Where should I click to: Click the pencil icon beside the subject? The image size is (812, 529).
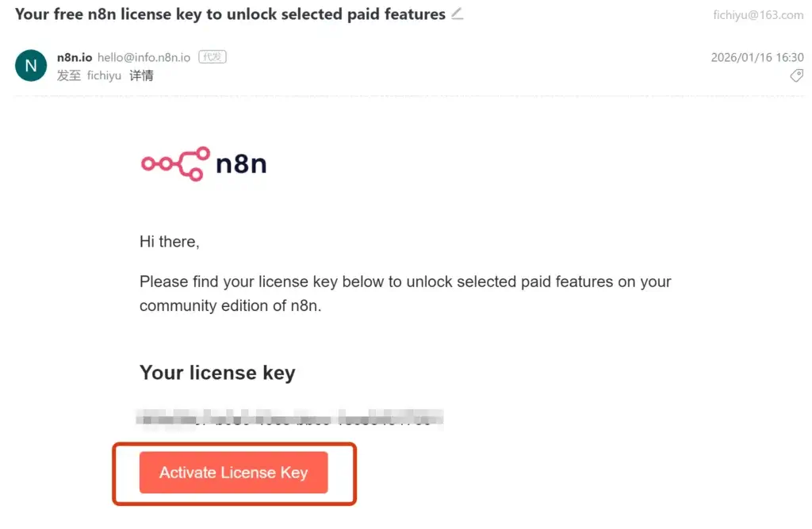[x=458, y=14]
